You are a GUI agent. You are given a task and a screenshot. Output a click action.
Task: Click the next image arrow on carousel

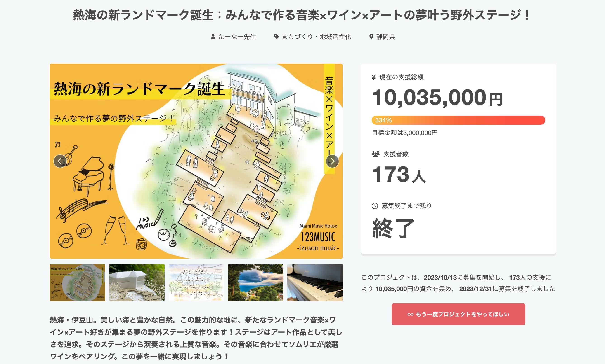(332, 161)
